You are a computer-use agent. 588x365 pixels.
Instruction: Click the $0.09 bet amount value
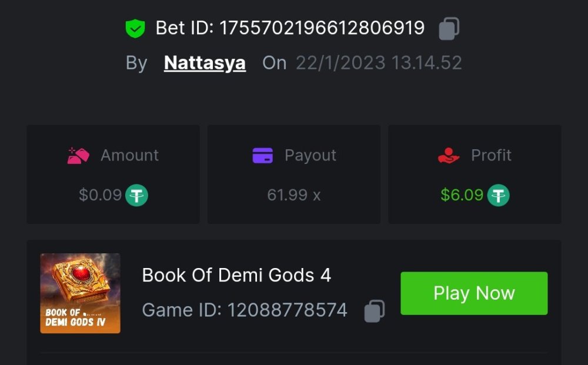[100, 195]
